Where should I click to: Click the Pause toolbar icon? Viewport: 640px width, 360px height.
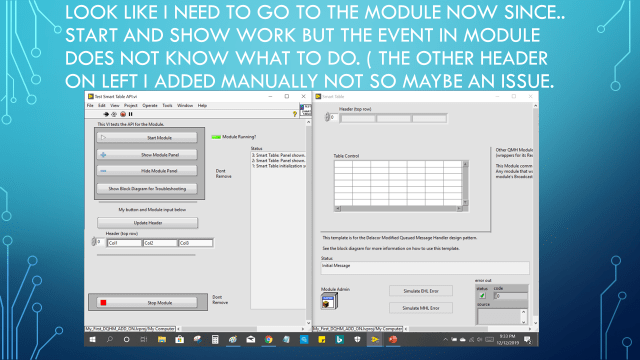click(x=131, y=114)
